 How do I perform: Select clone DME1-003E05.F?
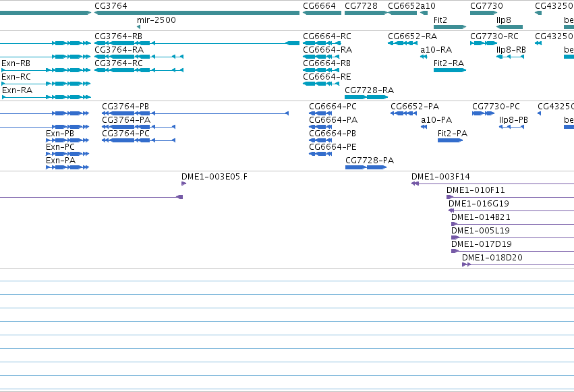(x=214, y=177)
